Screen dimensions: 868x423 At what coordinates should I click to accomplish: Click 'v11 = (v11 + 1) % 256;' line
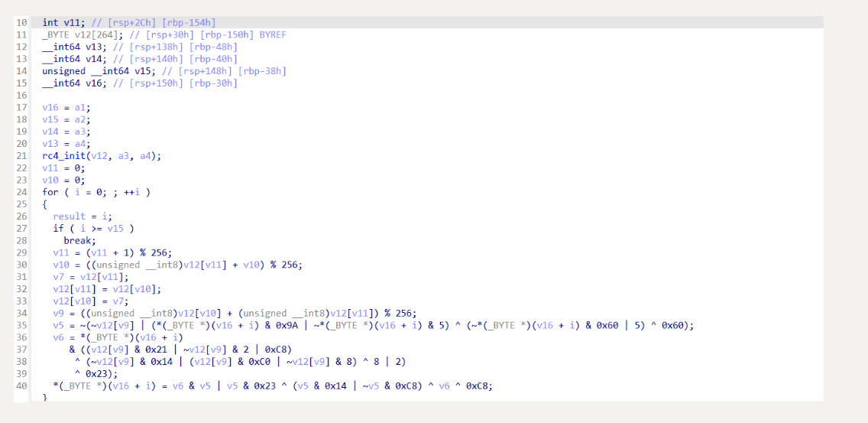click(x=113, y=253)
